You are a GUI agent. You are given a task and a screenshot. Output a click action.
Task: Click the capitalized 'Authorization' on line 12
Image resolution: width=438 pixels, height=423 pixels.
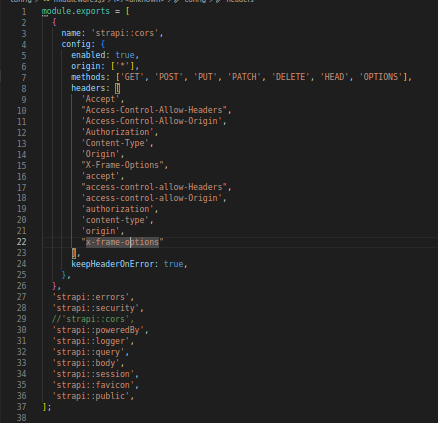click(x=117, y=132)
